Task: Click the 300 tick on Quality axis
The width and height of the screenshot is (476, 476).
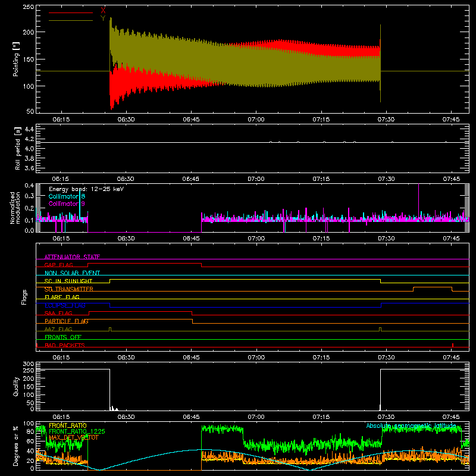Action: pyautogui.click(x=29, y=364)
